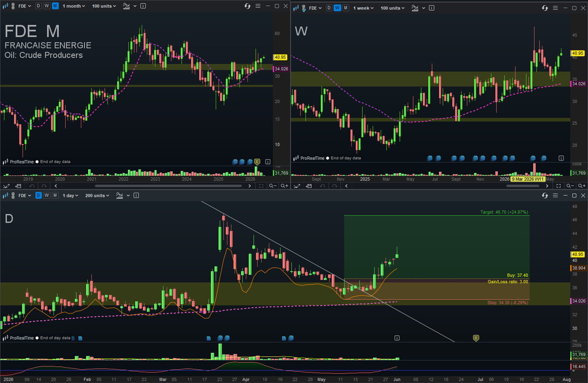Image resolution: width=588 pixels, height=383 pixels.
Task: Click the gold E earnings marker on monthly chart
Action: [x=257, y=161]
